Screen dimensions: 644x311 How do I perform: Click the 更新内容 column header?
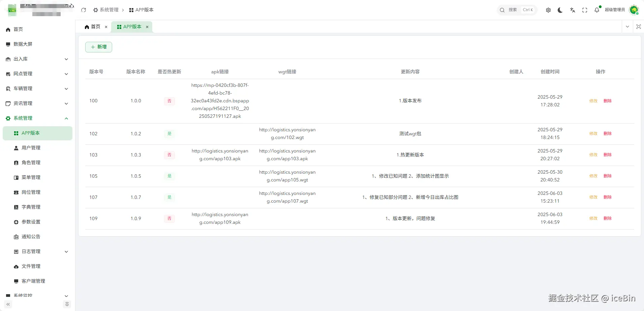point(410,72)
